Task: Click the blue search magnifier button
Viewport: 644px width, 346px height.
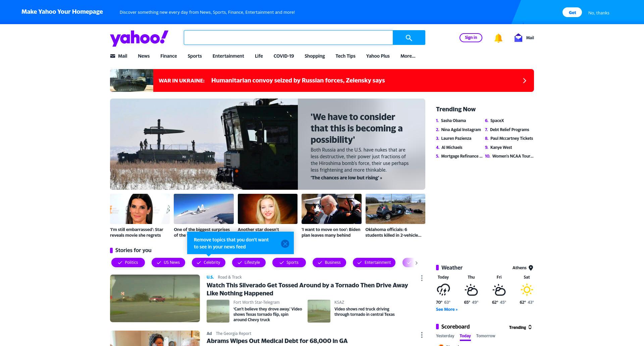Action: click(409, 38)
